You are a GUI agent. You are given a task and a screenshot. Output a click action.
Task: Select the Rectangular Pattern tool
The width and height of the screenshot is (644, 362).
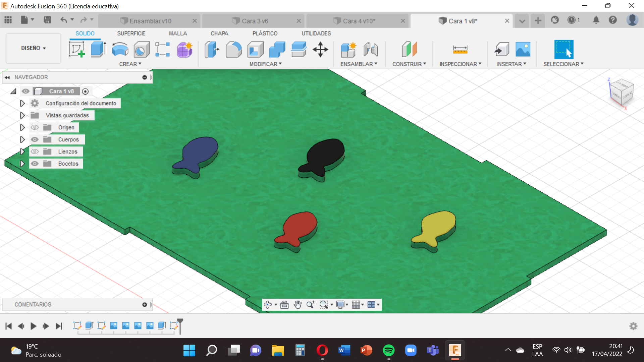[x=163, y=49]
